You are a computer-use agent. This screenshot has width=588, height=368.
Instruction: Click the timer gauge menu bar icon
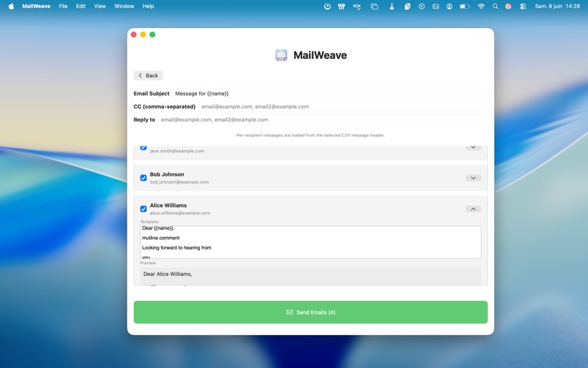coord(327,6)
